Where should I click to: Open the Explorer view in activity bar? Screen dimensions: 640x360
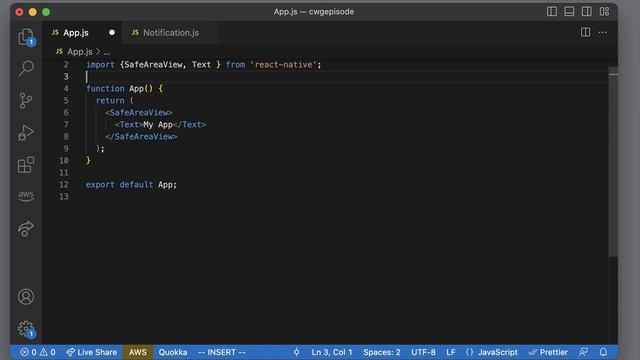26,37
